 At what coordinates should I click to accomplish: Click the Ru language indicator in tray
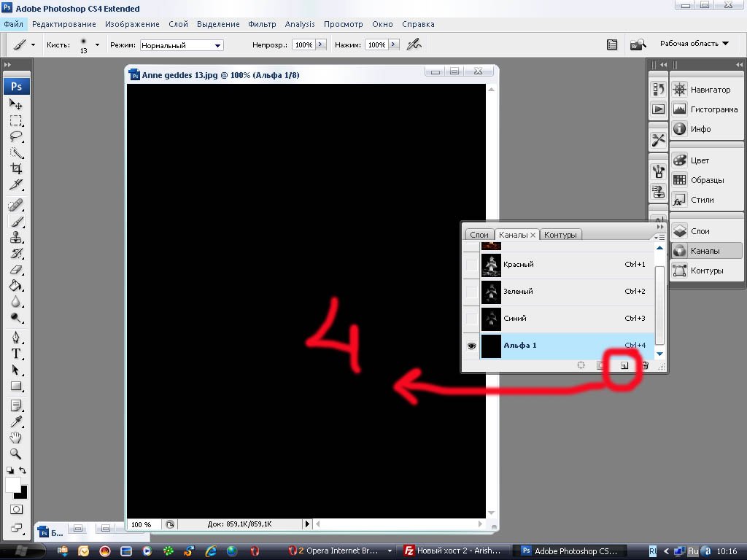coord(693,551)
